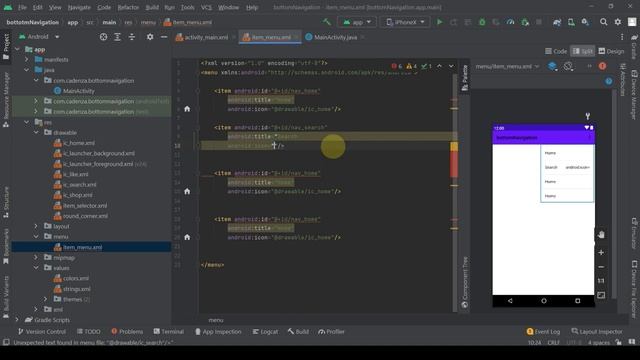Open the SDK Manager toolbar icon
Screen dimensions: 640x360
585,22
